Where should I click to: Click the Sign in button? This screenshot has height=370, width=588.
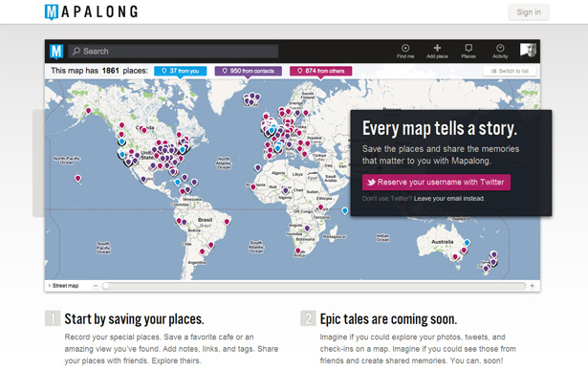pyautogui.click(x=529, y=12)
